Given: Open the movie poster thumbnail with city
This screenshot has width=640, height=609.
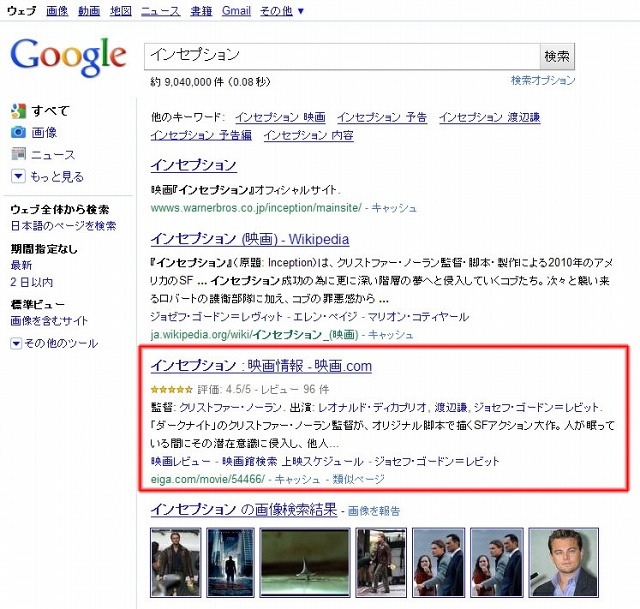Looking at the screenshot, I should click(x=230, y=562).
